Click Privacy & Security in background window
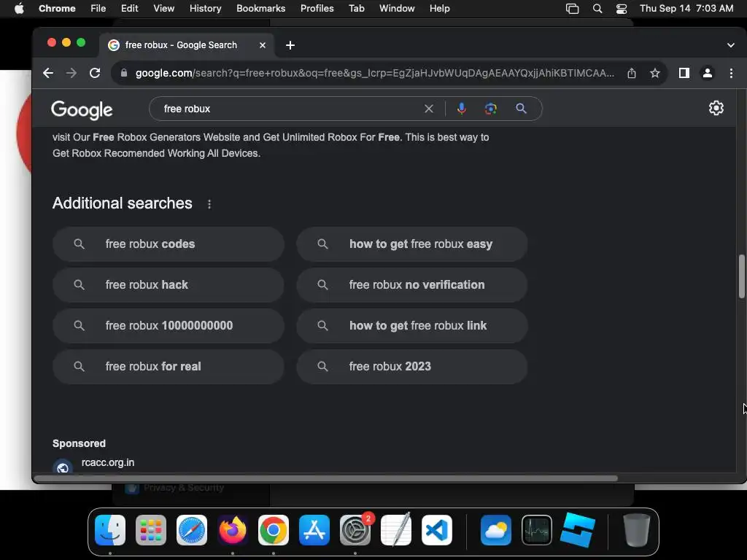The height and width of the screenshot is (560, 747). 183,488
